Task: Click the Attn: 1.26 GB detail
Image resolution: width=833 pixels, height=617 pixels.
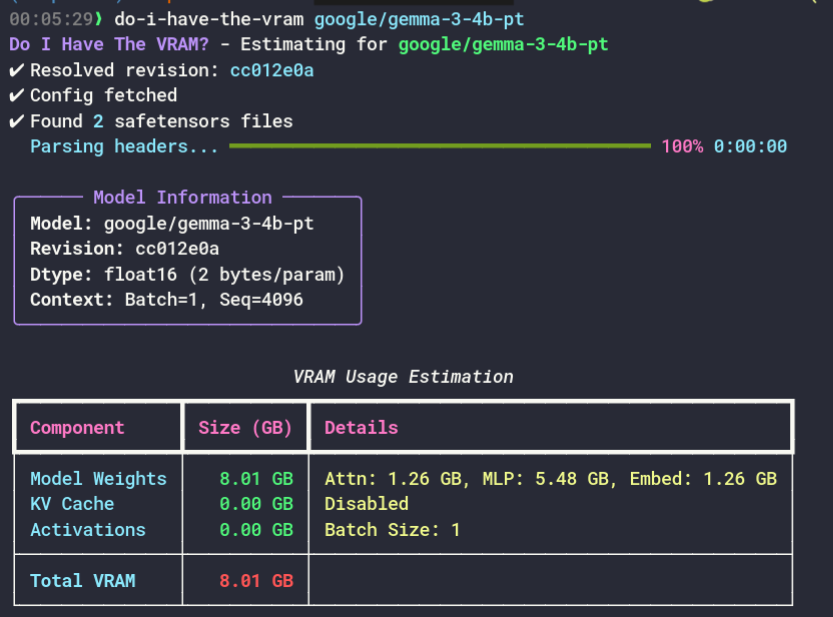Action: coord(394,479)
